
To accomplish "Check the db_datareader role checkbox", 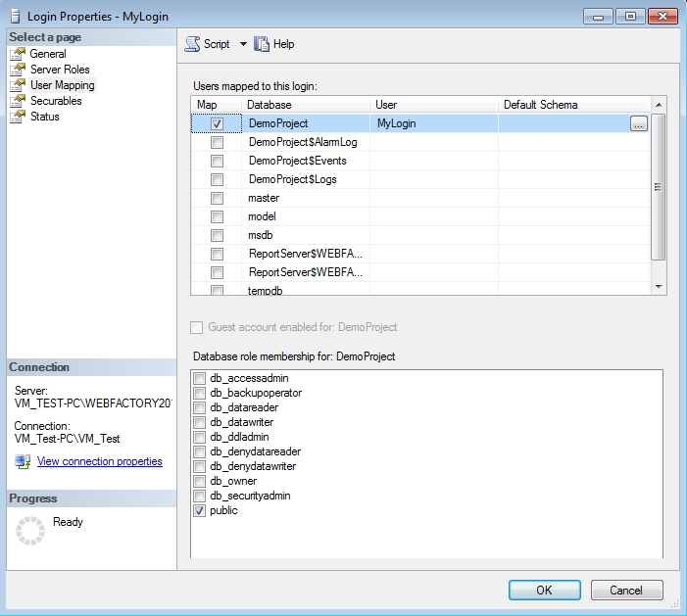I will [x=200, y=408].
